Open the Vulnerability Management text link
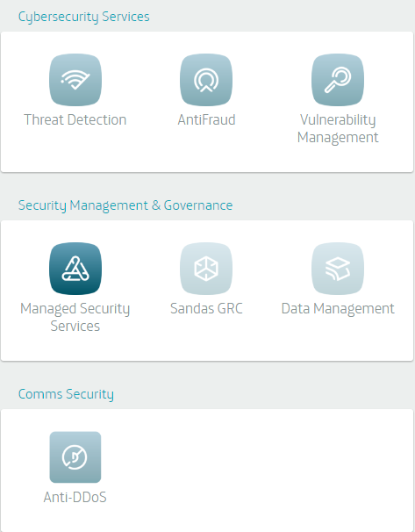Image resolution: width=415 pixels, height=532 pixels. [x=338, y=128]
